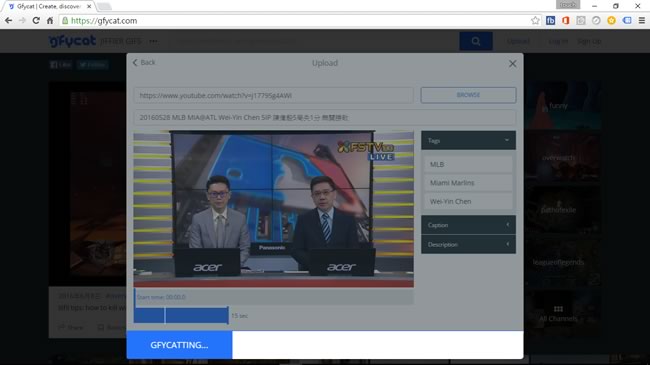Close the Upload dialog with X
Image resolution: width=650 pixels, height=365 pixels.
(x=512, y=63)
